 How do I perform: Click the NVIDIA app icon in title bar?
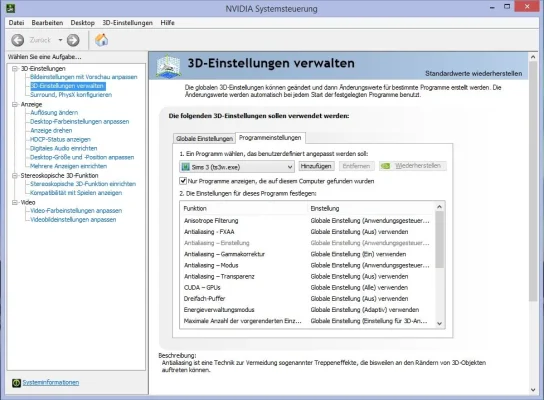tap(11, 8)
